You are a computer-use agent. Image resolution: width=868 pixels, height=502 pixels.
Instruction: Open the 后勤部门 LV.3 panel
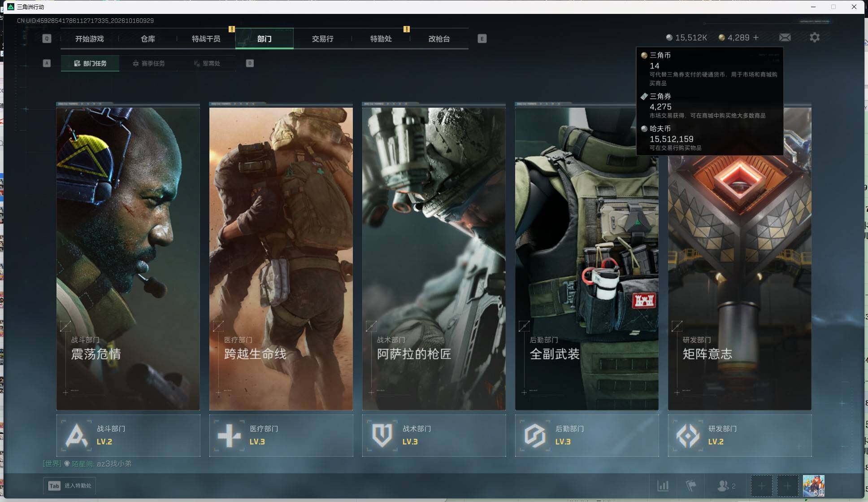[x=587, y=436]
